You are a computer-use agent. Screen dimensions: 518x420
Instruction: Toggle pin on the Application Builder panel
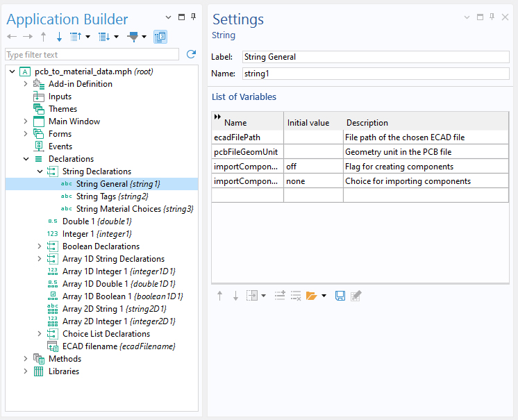(x=193, y=17)
